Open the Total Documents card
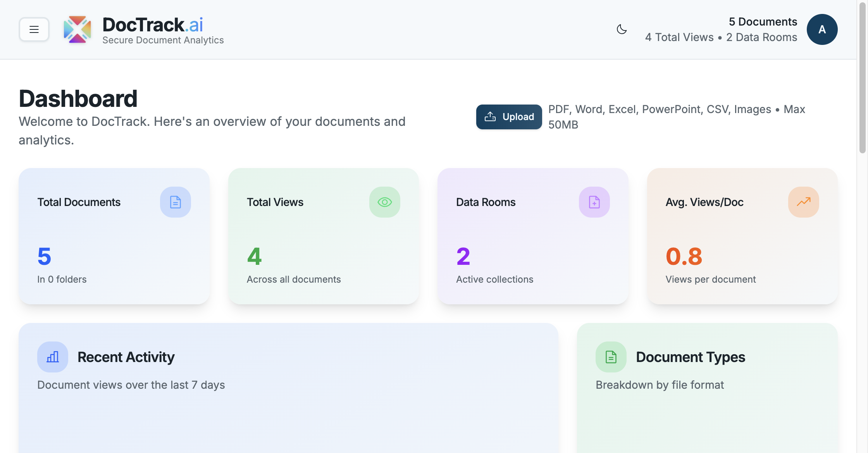This screenshot has width=868, height=453. [114, 236]
